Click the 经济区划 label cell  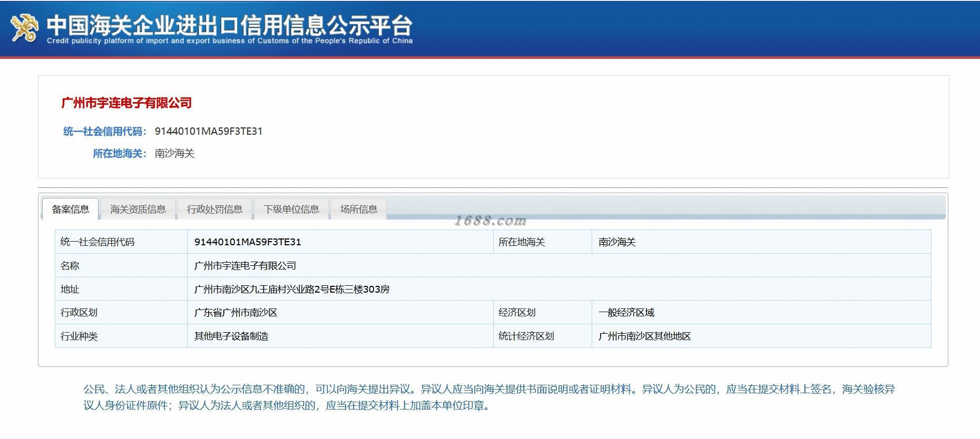click(x=543, y=312)
